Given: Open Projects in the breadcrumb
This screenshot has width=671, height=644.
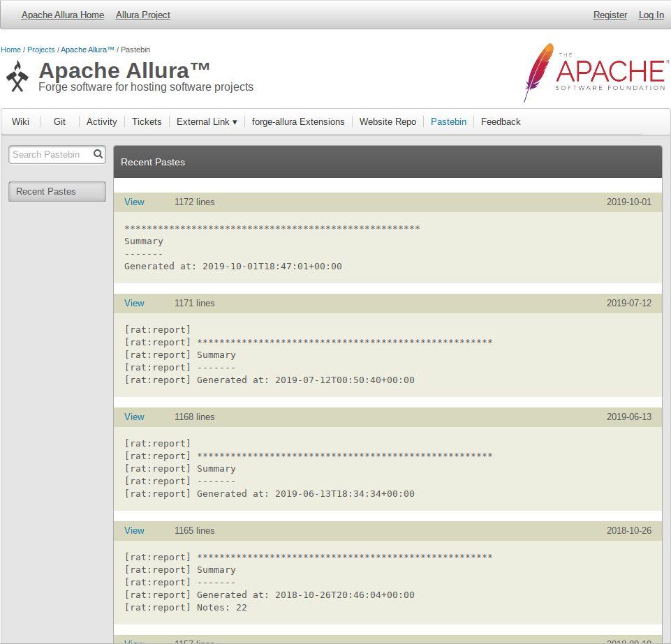Looking at the screenshot, I should [41, 50].
